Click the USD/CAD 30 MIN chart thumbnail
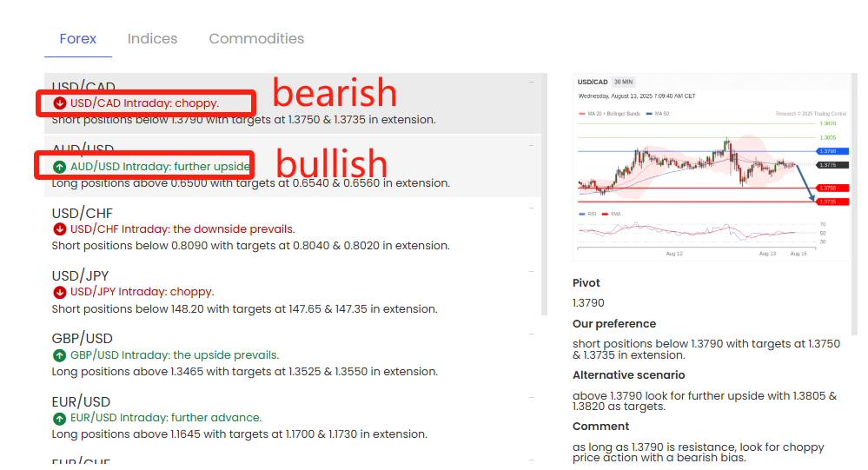The width and height of the screenshot is (868, 470). point(712,168)
